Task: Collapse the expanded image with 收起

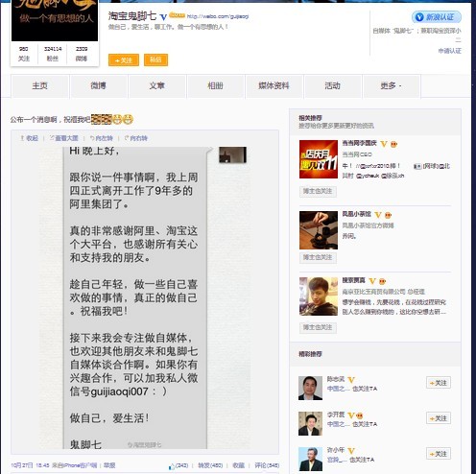Action: click(29, 138)
